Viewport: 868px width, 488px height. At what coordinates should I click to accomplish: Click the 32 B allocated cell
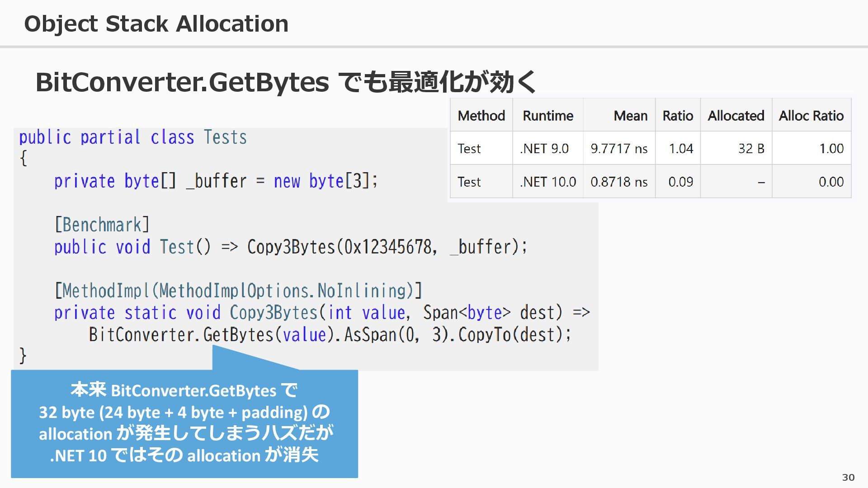(751, 149)
